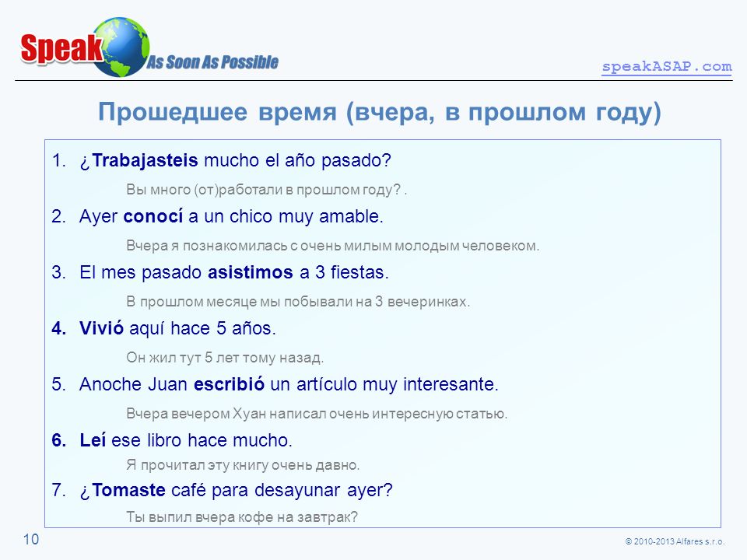The height and width of the screenshot is (560, 747).
Task: Open the speakASAP.com link
Action: tap(667, 66)
